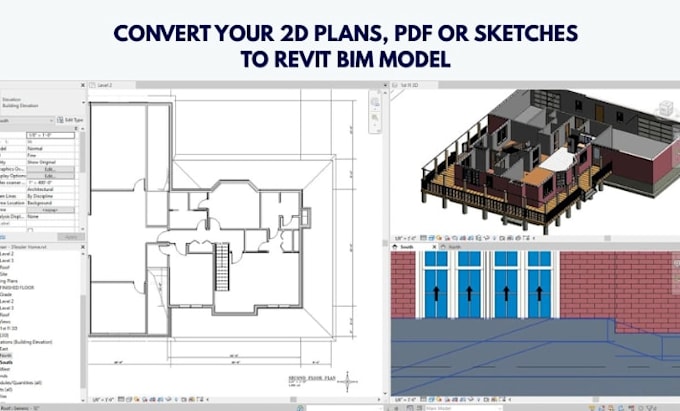This screenshot has height=411, width=680.
Task: Click the Project Browser vertical scrollbar
Action: tap(83, 342)
